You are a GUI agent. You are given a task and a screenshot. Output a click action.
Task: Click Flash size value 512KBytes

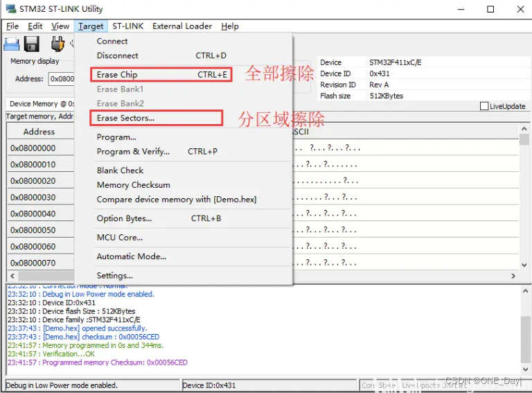(386, 96)
